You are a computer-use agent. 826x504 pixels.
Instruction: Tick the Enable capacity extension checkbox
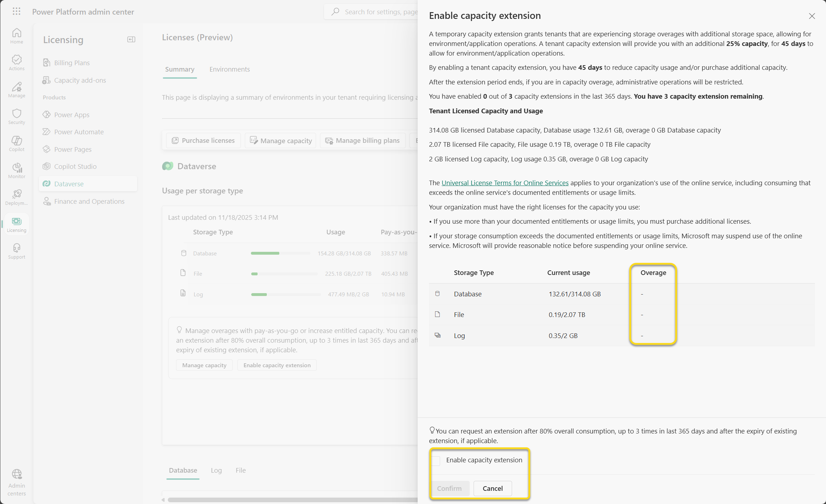point(436,461)
